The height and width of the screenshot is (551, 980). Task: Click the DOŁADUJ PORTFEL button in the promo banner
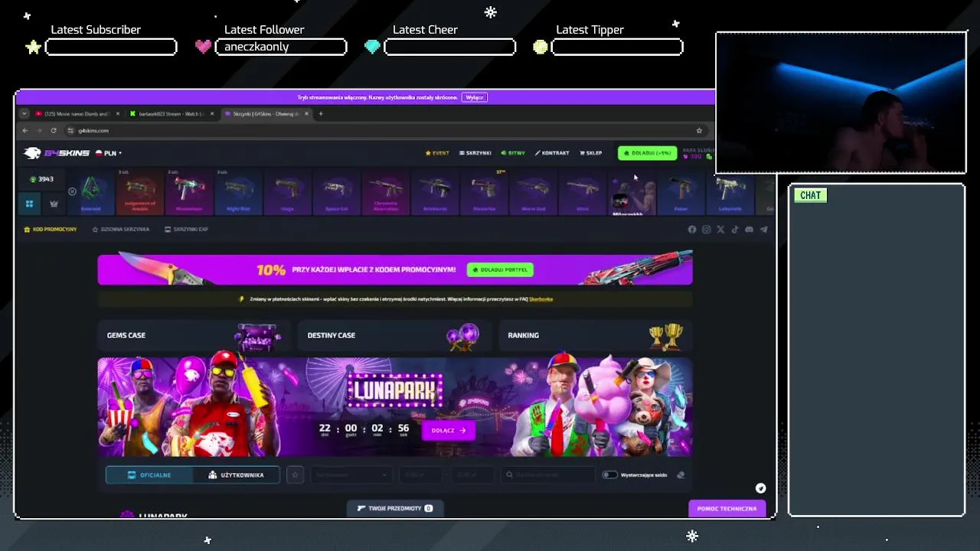coord(501,269)
